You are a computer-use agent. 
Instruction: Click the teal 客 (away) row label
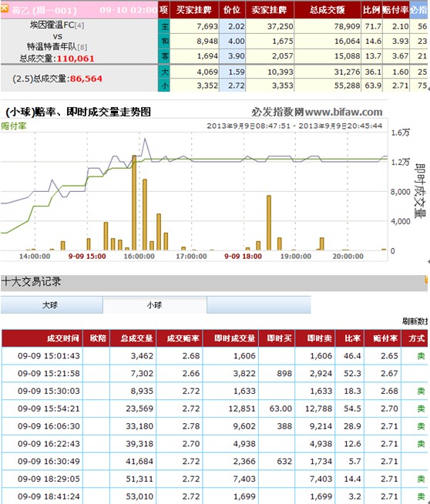[164, 56]
